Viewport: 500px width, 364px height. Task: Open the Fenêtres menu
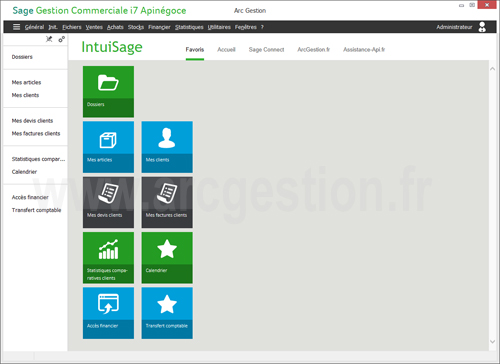246,27
